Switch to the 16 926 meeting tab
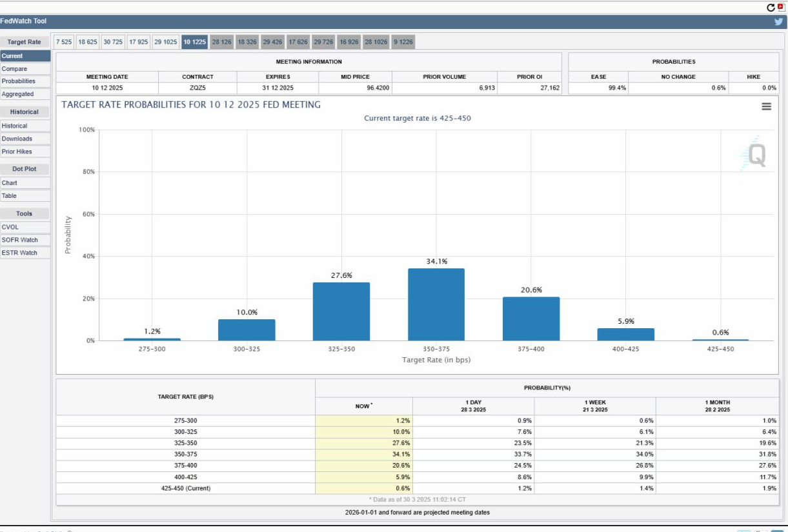The height and width of the screenshot is (532, 788). (349, 42)
